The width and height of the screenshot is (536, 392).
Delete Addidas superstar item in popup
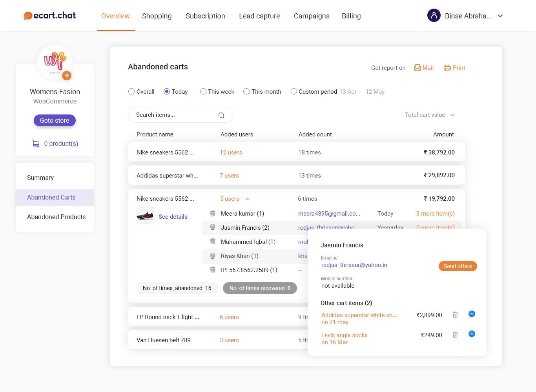click(455, 314)
